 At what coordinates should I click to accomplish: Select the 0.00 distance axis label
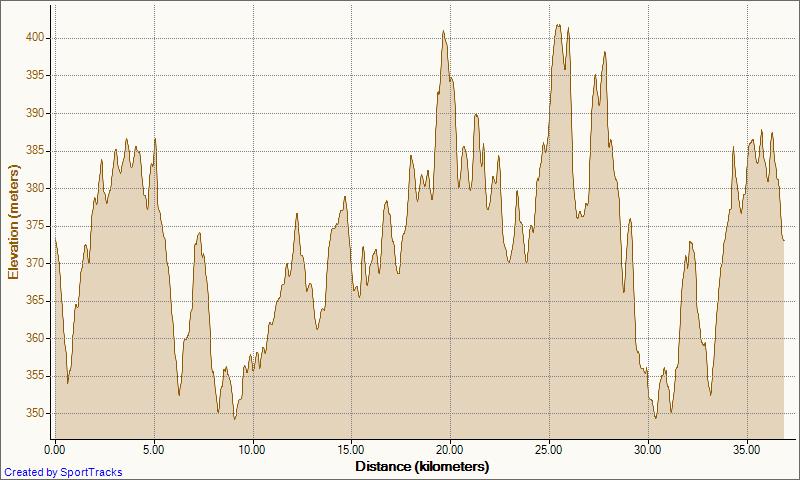click(56, 450)
